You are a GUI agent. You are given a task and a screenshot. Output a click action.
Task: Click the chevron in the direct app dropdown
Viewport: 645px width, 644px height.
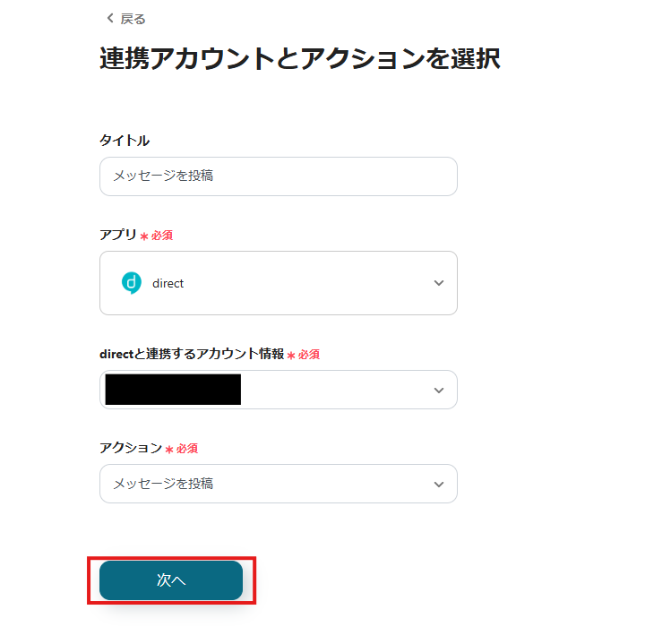439,283
